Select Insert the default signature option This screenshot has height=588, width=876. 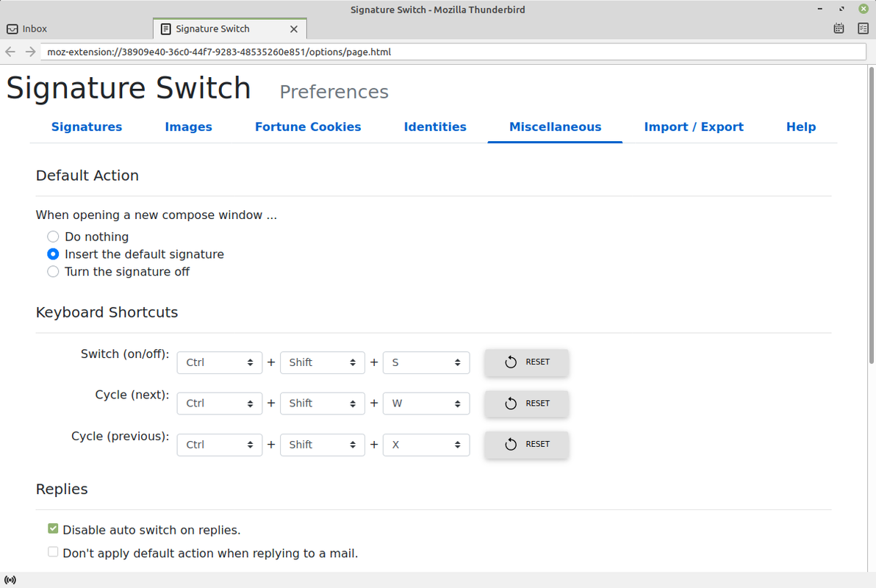(53, 254)
